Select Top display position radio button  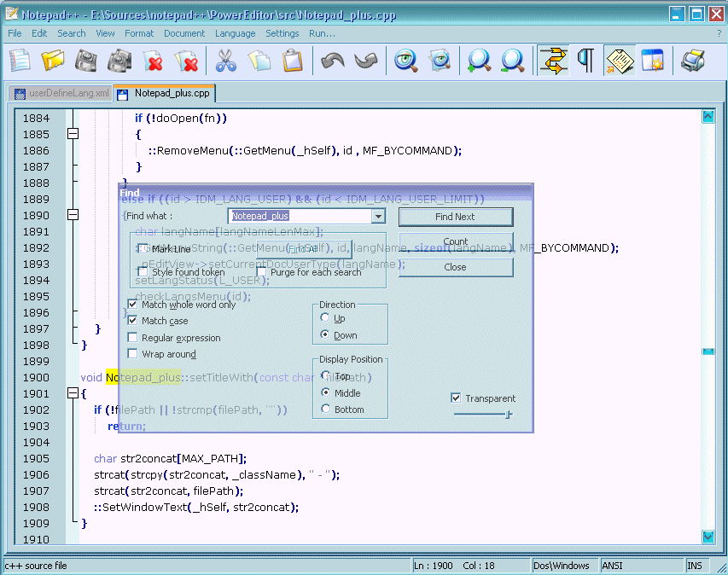coord(325,375)
